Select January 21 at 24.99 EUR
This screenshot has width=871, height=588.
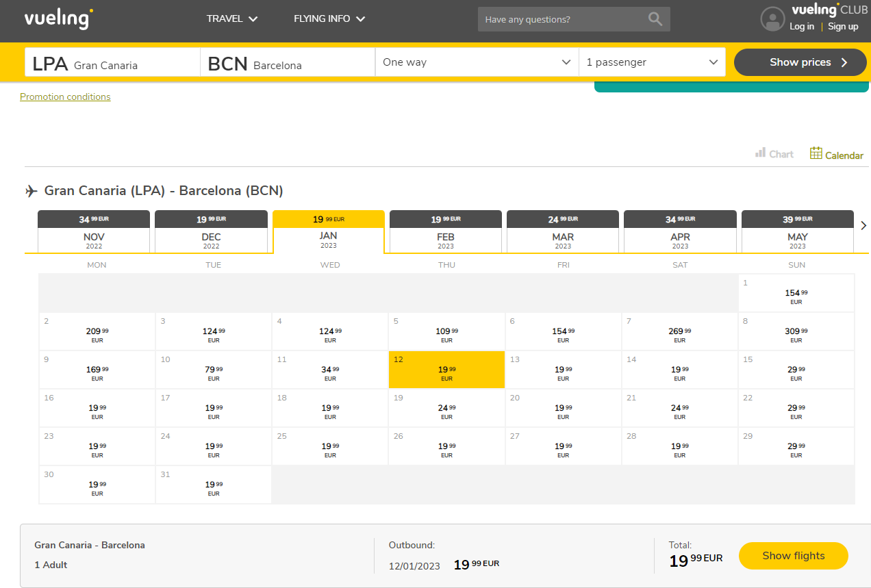(x=680, y=408)
